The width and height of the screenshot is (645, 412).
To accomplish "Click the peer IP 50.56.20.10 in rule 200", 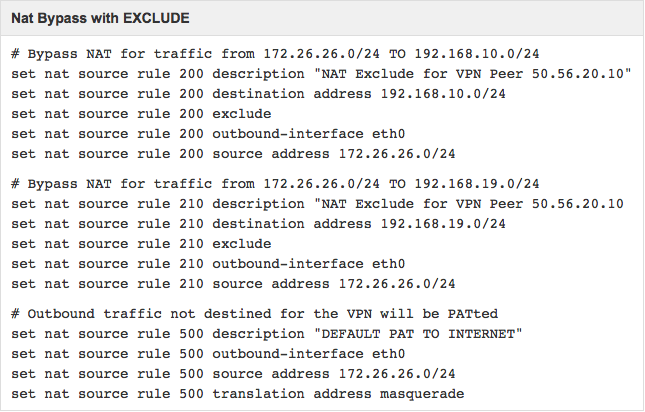I will (578, 74).
